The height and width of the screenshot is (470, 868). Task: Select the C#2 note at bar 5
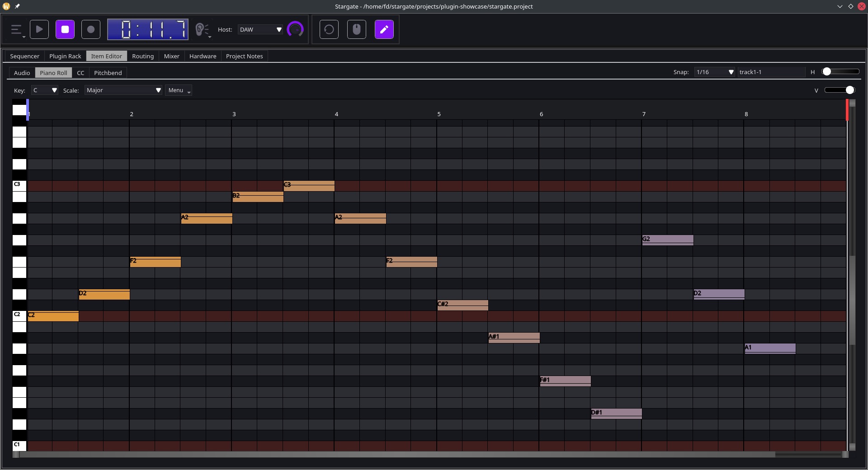point(463,305)
